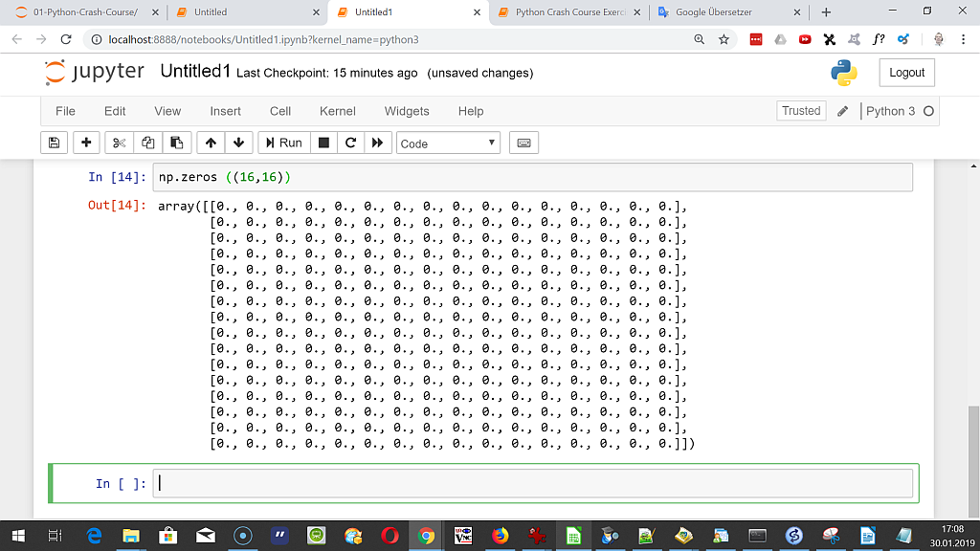Open Opera browser from taskbar
Image resolution: width=980 pixels, height=551 pixels.
(390, 536)
